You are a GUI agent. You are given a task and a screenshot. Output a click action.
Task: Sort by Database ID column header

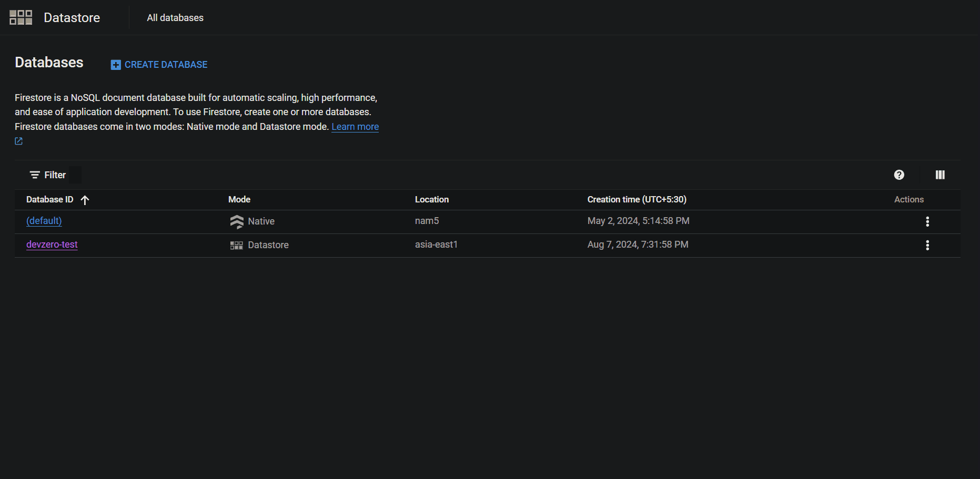(x=49, y=199)
